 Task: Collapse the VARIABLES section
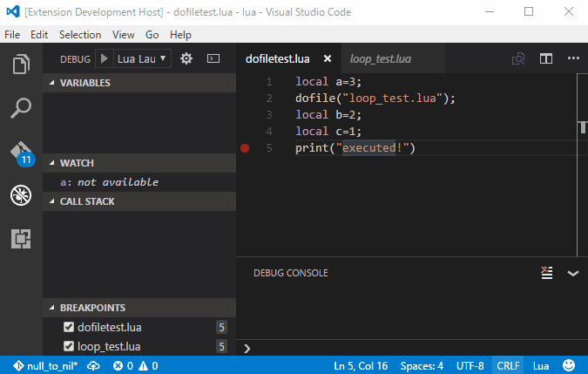pyautogui.click(x=139, y=83)
